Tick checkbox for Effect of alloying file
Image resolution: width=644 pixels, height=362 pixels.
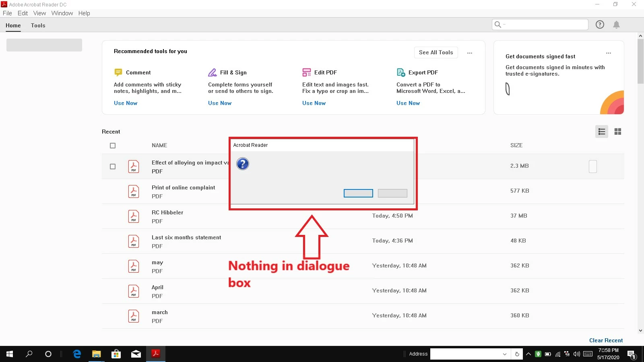coord(113,167)
